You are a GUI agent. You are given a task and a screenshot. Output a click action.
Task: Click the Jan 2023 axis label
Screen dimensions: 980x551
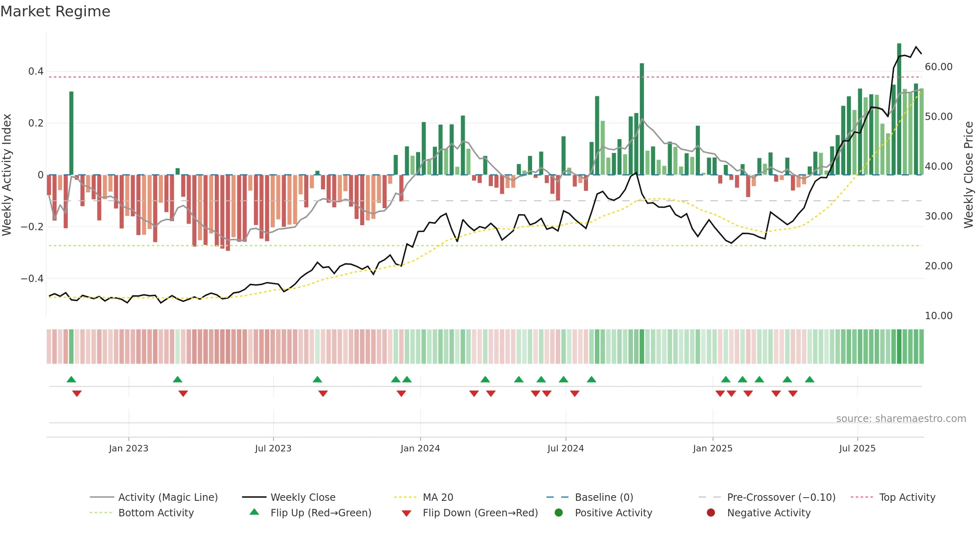coord(129,448)
